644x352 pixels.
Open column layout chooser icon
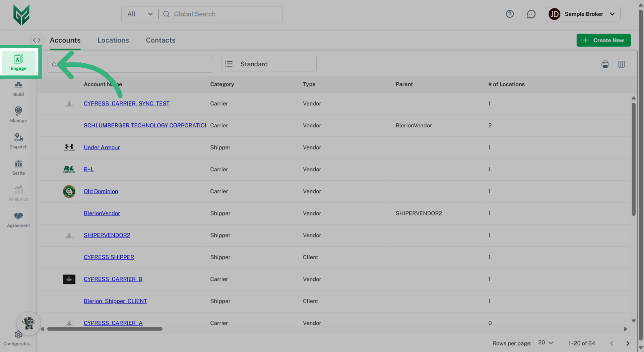click(621, 64)
